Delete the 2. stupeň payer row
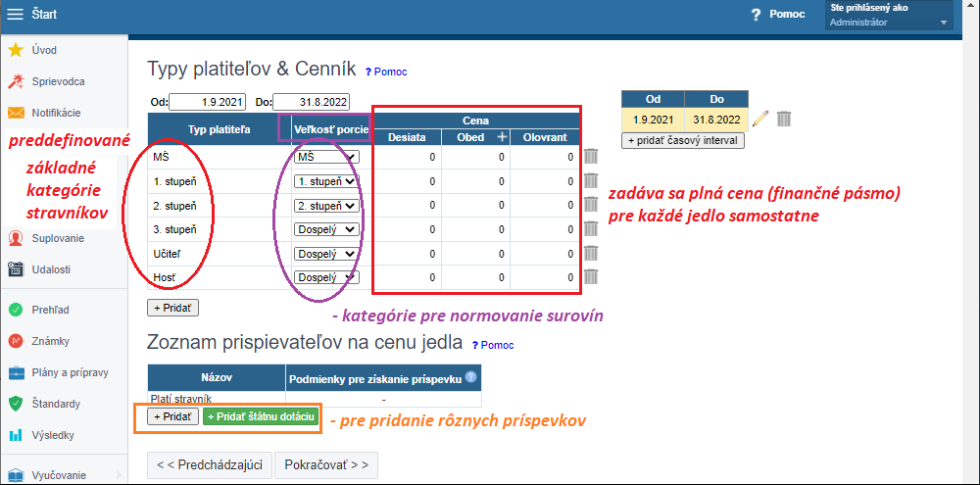 591,205
